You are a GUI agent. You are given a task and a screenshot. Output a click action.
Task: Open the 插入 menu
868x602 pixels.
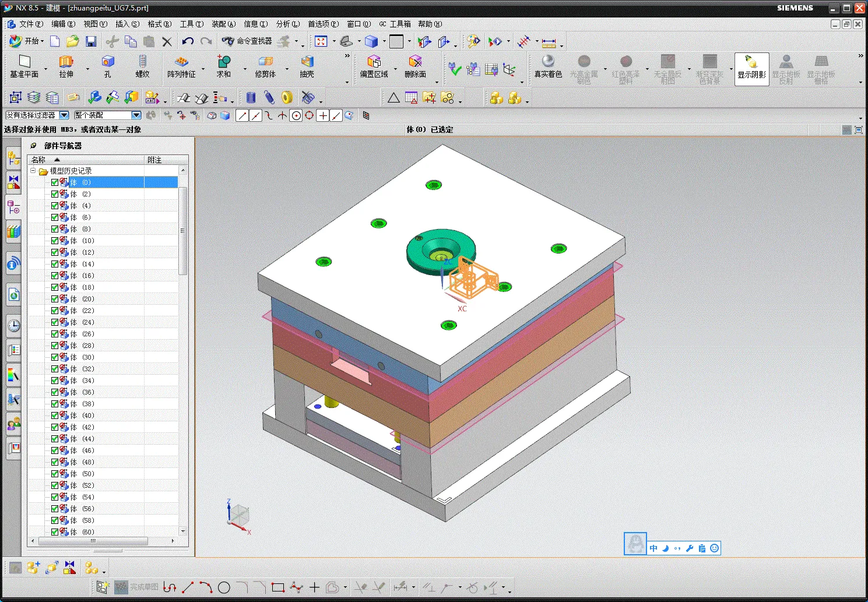coord(127,24)
